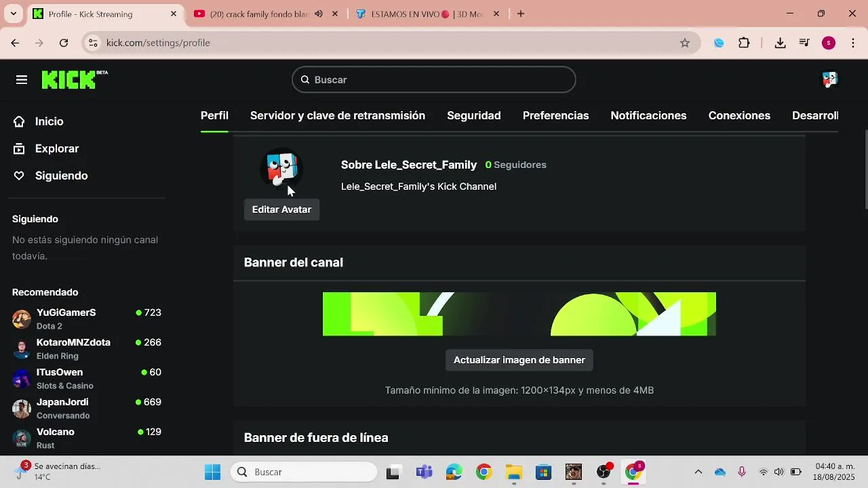Click the Inicio home icon

(x=20, y=121)
